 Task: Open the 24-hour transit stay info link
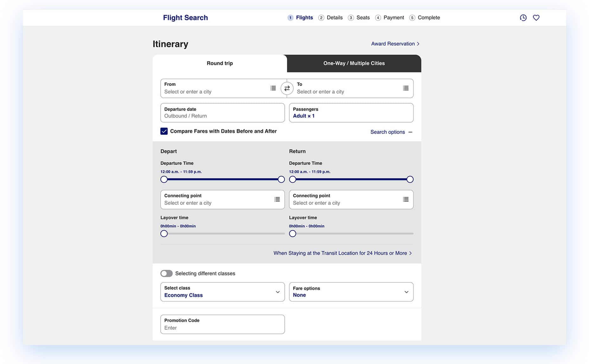coord(342,253)
